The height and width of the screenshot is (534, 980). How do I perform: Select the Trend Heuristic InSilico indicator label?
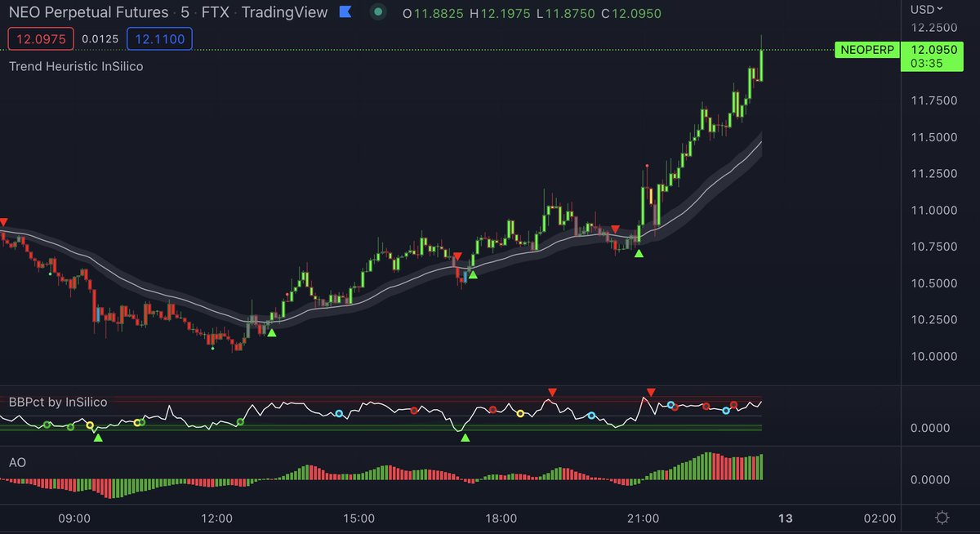pyautogui.click(x=76, y=66)
